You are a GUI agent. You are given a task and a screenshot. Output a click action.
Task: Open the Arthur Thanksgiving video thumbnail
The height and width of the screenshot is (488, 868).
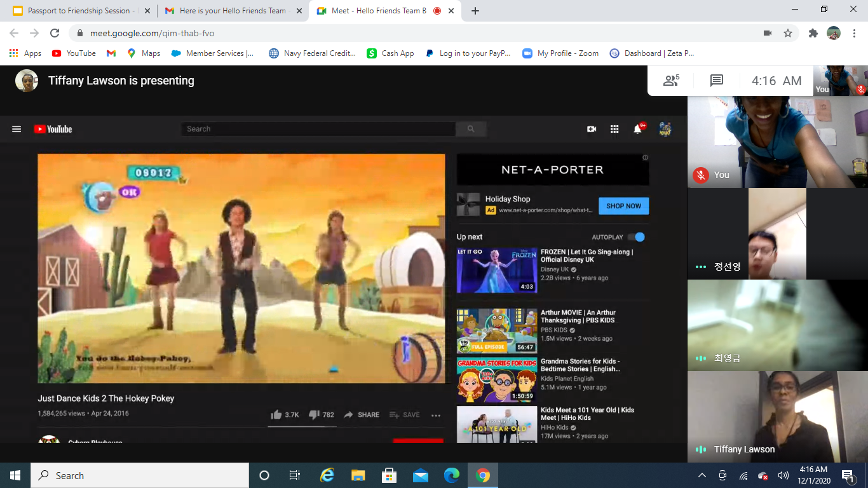[x=497, y=331]
